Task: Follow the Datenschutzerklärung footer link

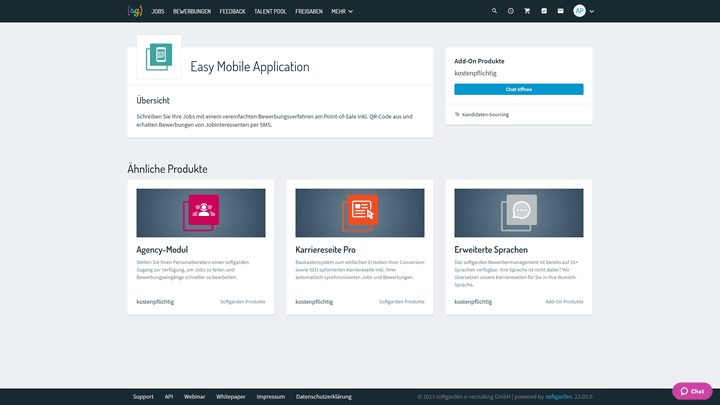Action: point(323,397)
